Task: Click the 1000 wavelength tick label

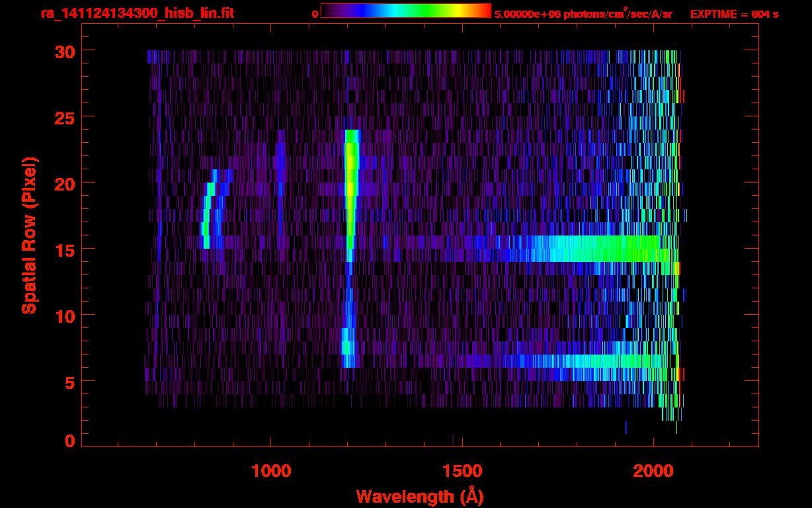Action: coord(271,471)
